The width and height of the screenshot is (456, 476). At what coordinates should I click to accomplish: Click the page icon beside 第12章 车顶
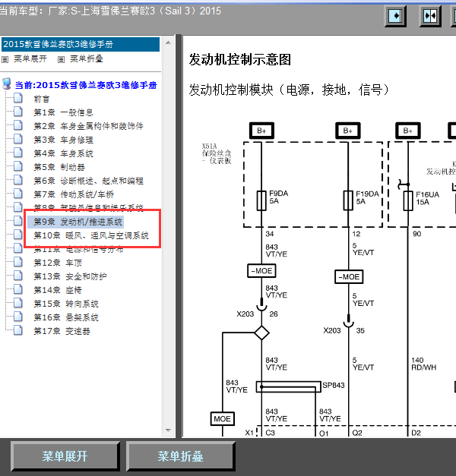[18, 262]
